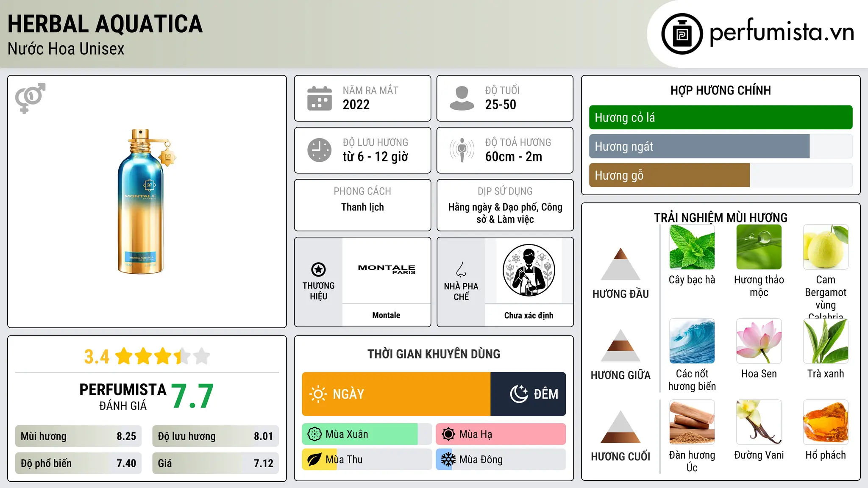Click the Nước Hoa Unisex subtitle

(66, 49)
